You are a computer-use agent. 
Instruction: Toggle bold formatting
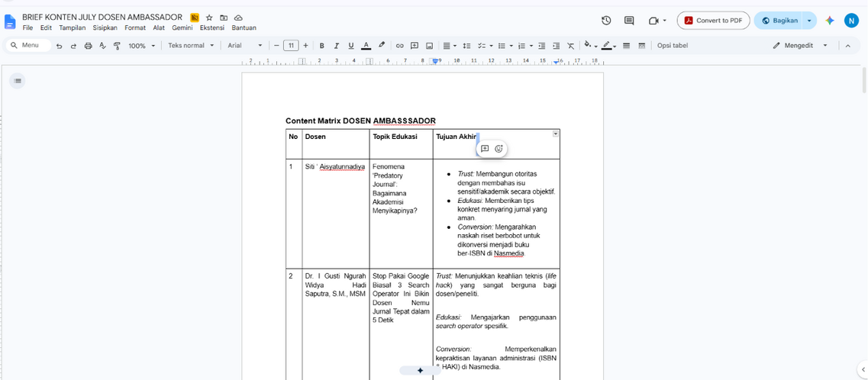[321, 46]
